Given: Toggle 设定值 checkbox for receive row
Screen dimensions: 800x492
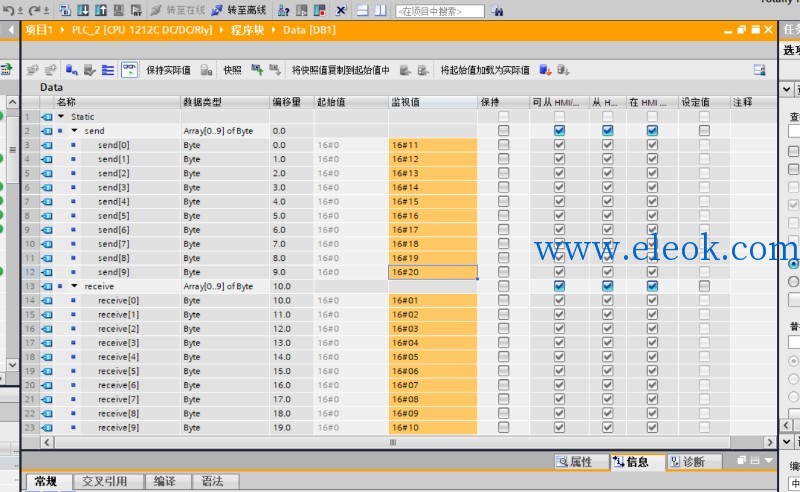Looking at the screenshot, I should click(704, 286).
